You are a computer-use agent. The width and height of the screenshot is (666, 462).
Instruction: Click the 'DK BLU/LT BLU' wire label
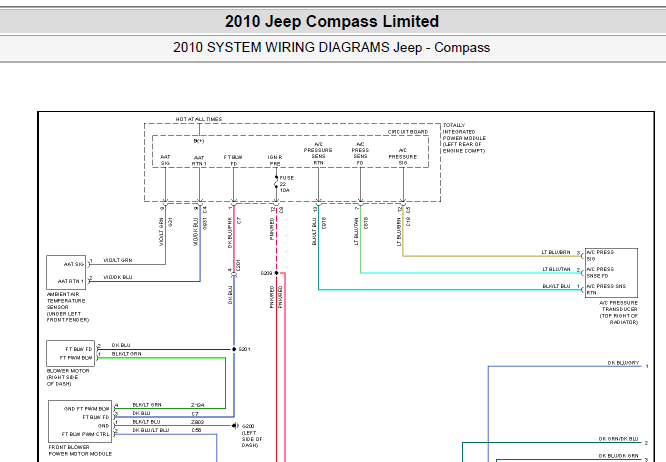click(x=150, y=430)
